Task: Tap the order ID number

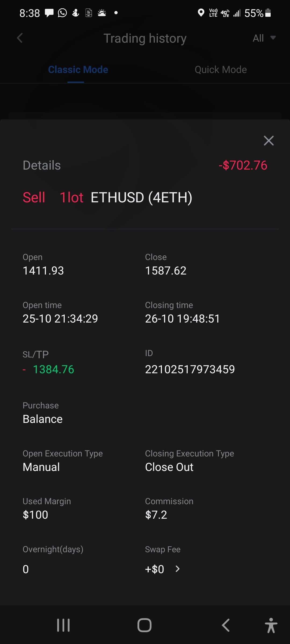Action: pos(190,369)
